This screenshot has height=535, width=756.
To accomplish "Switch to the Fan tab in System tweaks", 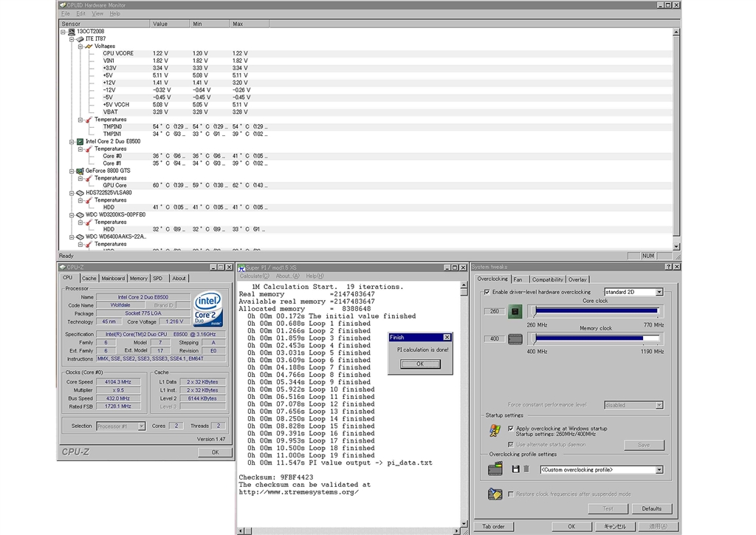I will pyautogui.click(x=518, y=280).
